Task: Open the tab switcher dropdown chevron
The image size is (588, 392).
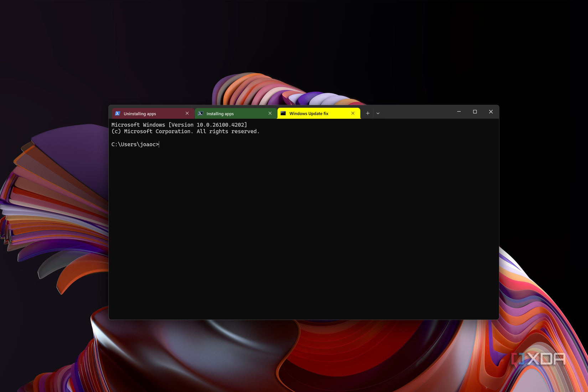Action: 378,113
